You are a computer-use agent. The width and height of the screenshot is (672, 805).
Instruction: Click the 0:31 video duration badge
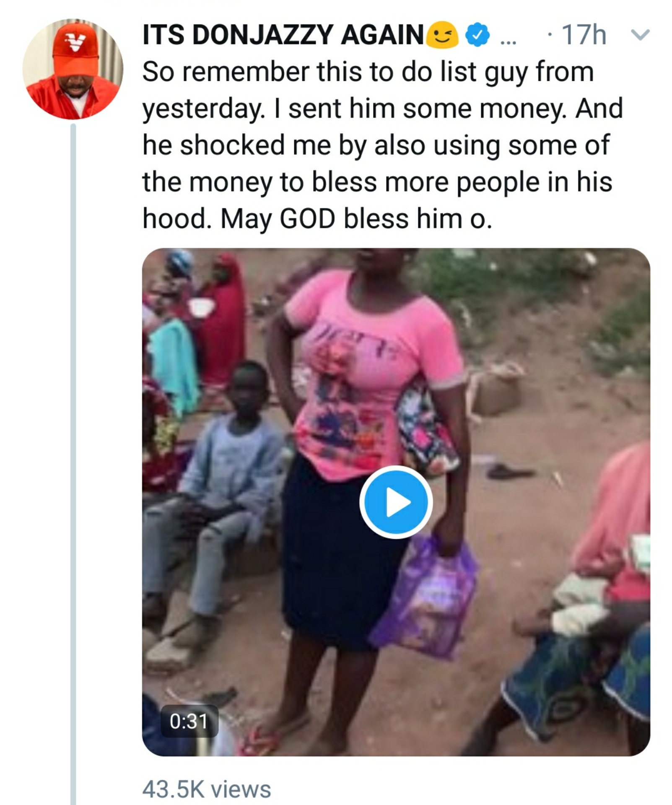[189, 722]
